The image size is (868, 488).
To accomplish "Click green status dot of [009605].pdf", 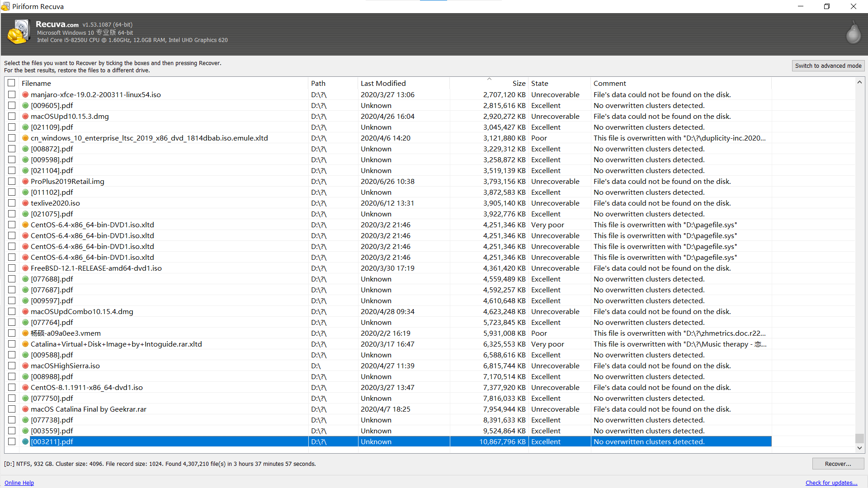I will (25, 105).
